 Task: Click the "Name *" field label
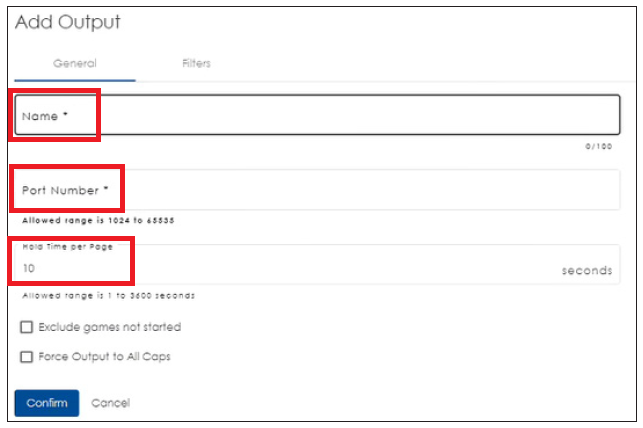46,116
